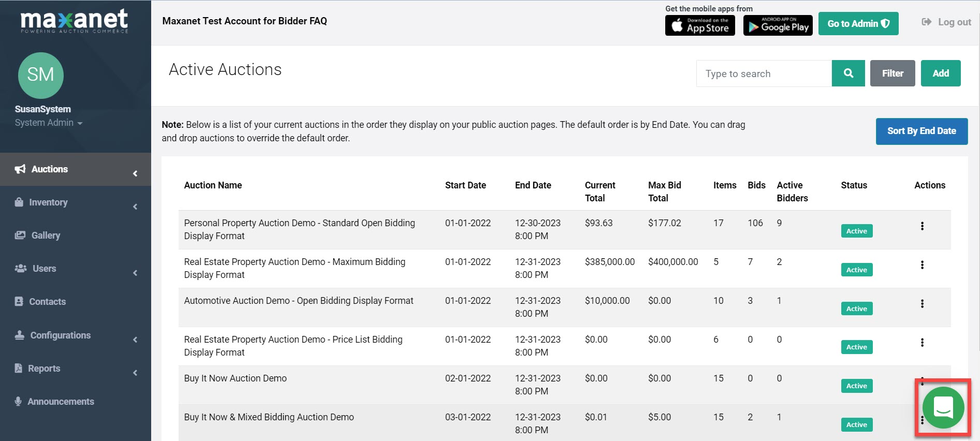Screen dimensions: 980x441
Task: Click the SM user avatar circle
Action: coord(41,75)
